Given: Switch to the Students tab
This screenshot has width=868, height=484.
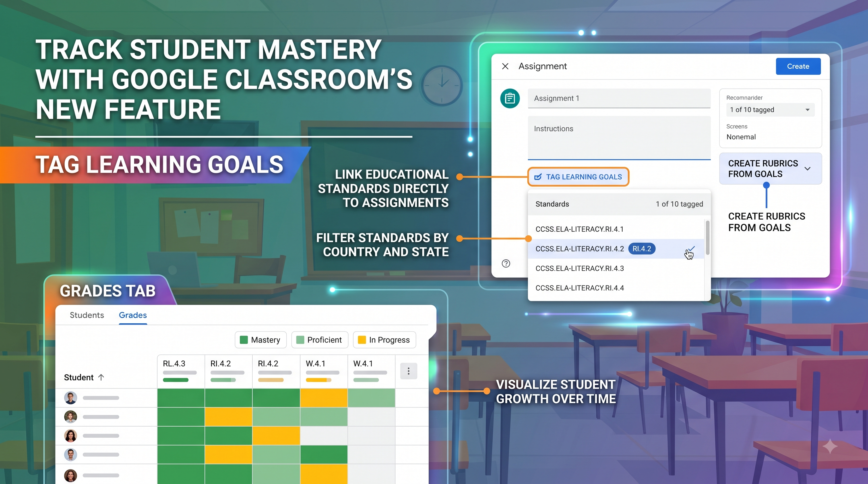Looking at the screenshot, I should pos(87,315).
